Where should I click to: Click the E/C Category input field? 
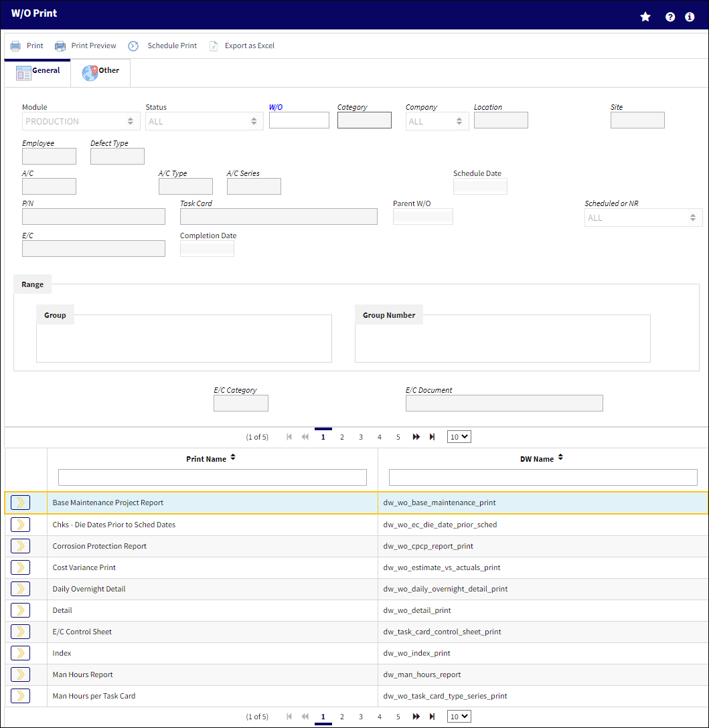coord(240,403)
